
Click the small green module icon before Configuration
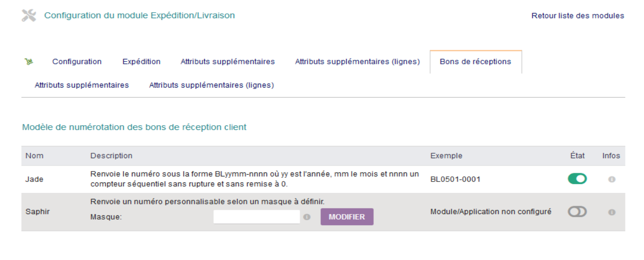tap(29, 62)
